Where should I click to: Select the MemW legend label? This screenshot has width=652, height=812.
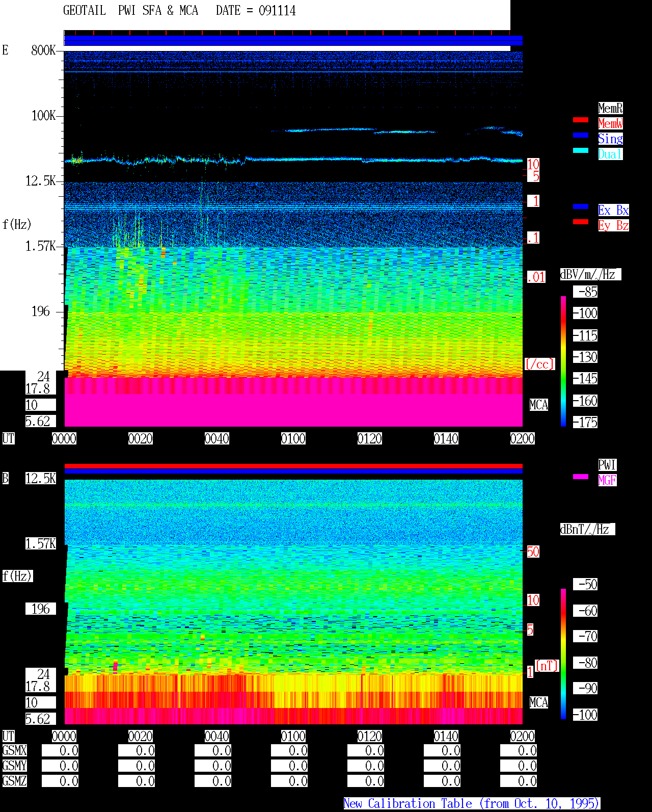[x=610, y=123]
